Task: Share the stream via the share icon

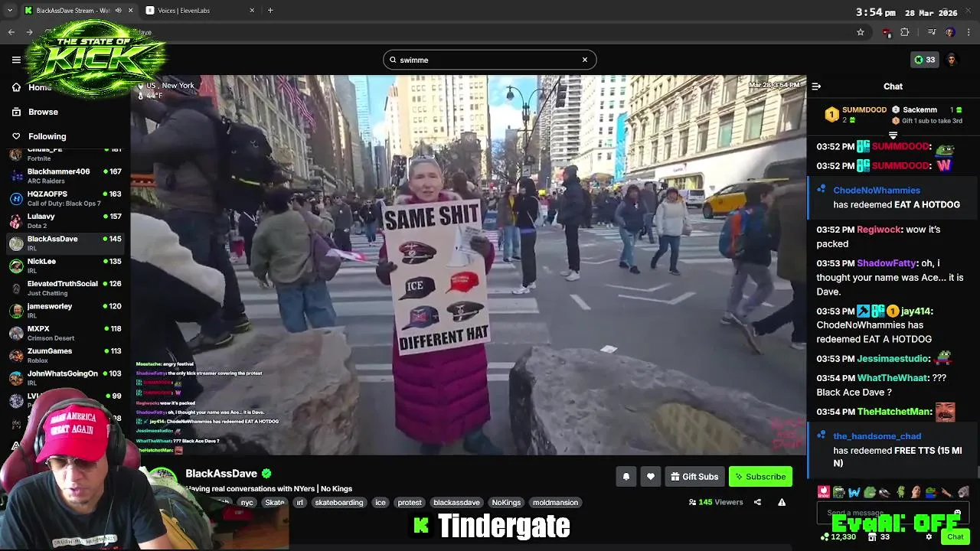Action: click(x=757, y=502)
